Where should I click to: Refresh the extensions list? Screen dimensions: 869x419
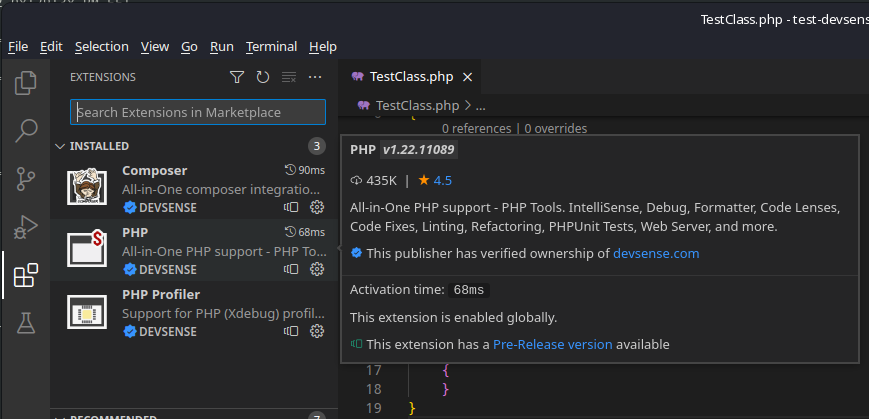pyautogui.click(x=263, y=77)
